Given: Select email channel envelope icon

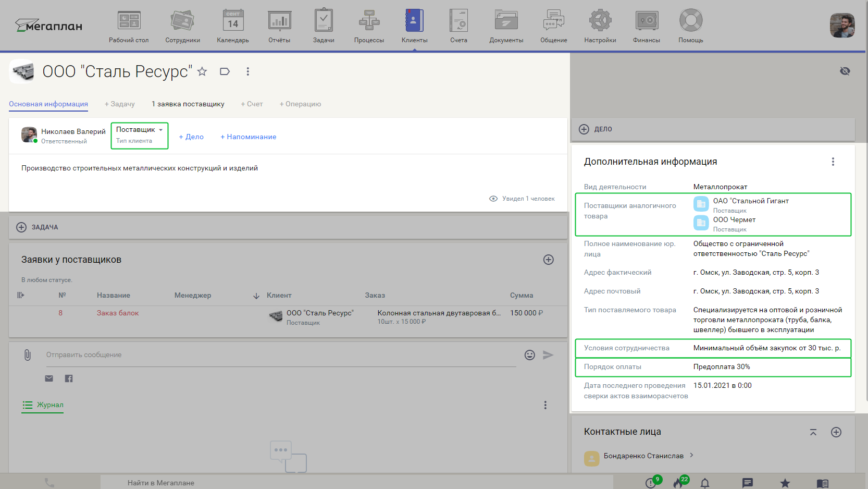Looking at the screenshot, I should [x=49, y=378].
